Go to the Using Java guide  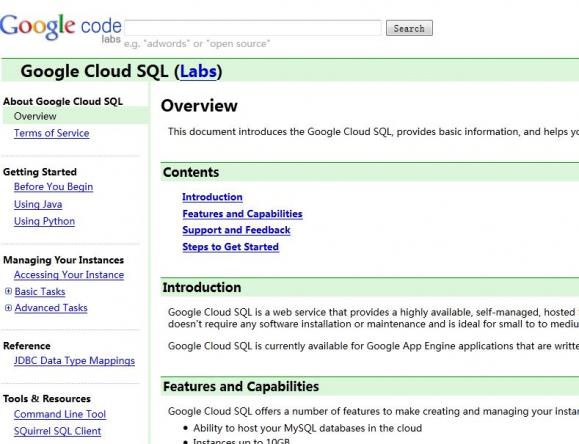point(38,204)
